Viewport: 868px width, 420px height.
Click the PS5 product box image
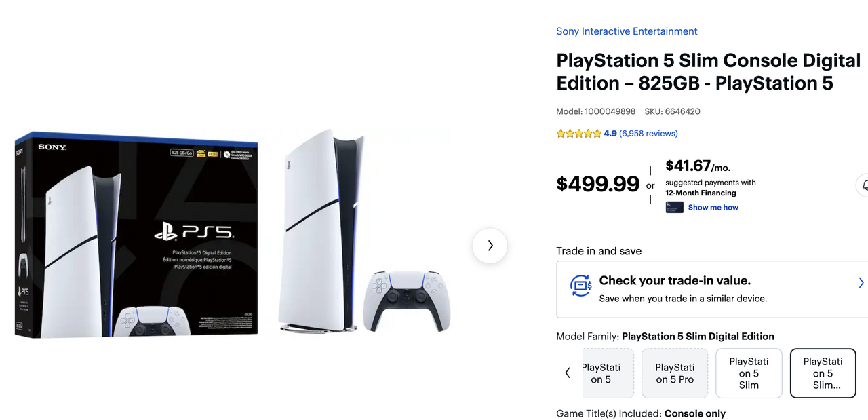point(136,234)
